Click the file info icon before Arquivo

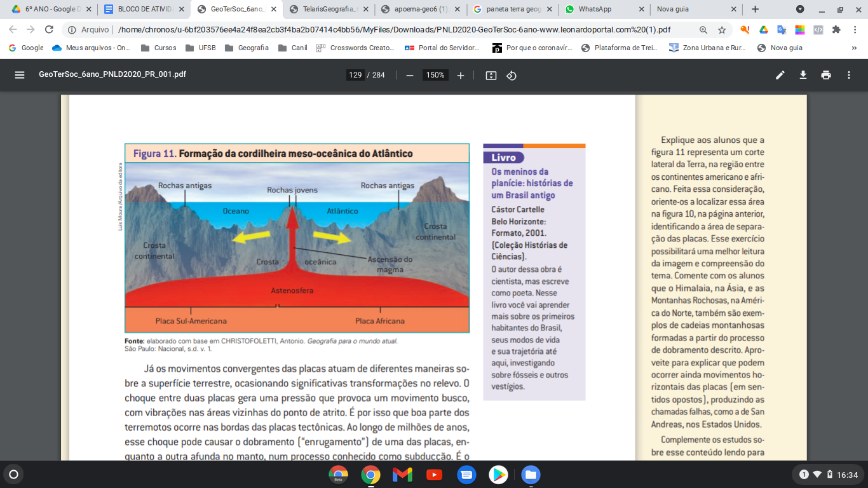pyautogui.click(x=71, y=30)
